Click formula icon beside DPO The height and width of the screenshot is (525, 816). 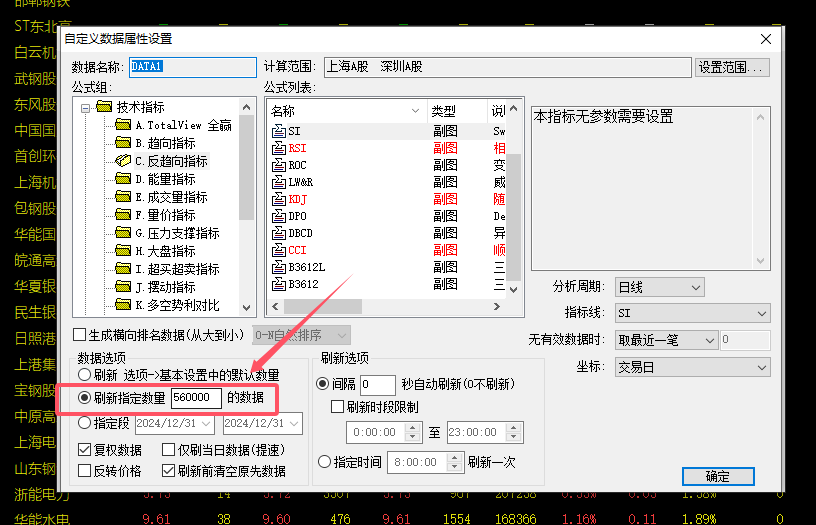279,216
